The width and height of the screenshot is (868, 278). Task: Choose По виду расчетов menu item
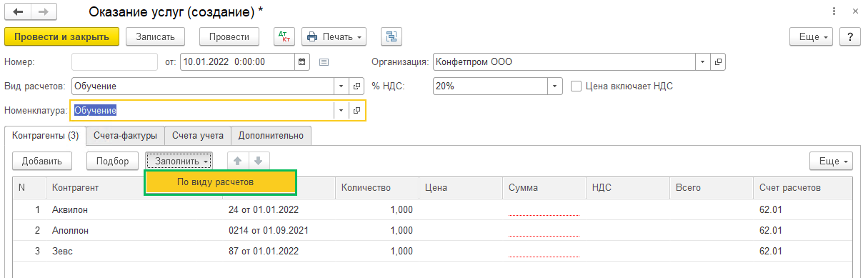point(220,182)
